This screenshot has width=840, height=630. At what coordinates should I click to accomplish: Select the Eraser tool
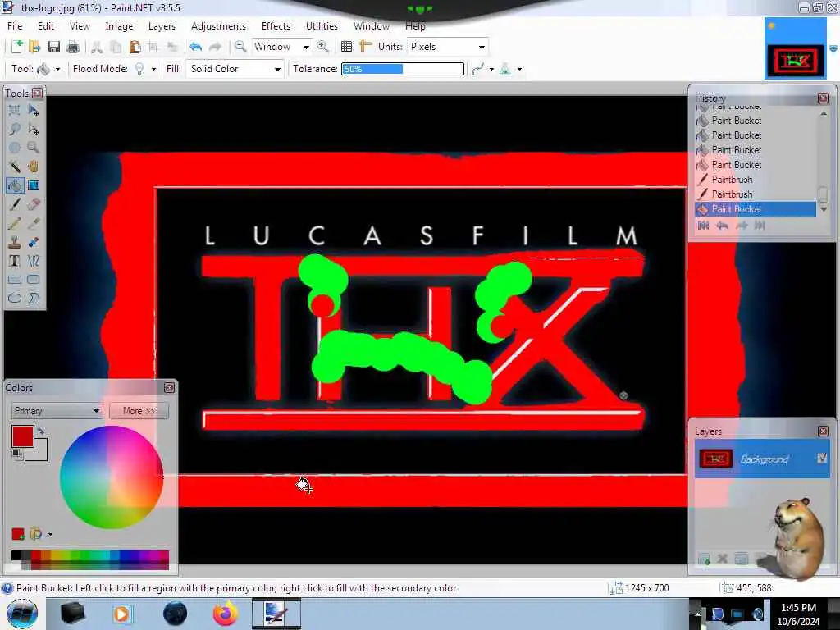pos(34,204)
